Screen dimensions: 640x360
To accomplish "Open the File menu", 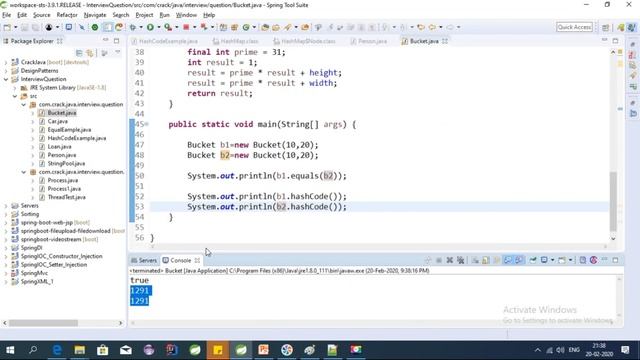I will click(x=7, y=15).
